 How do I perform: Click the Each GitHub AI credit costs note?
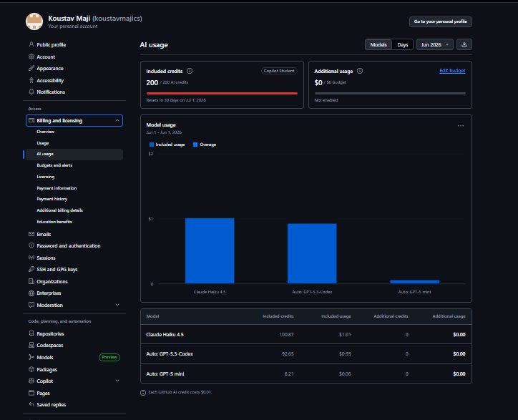[180, 392]
